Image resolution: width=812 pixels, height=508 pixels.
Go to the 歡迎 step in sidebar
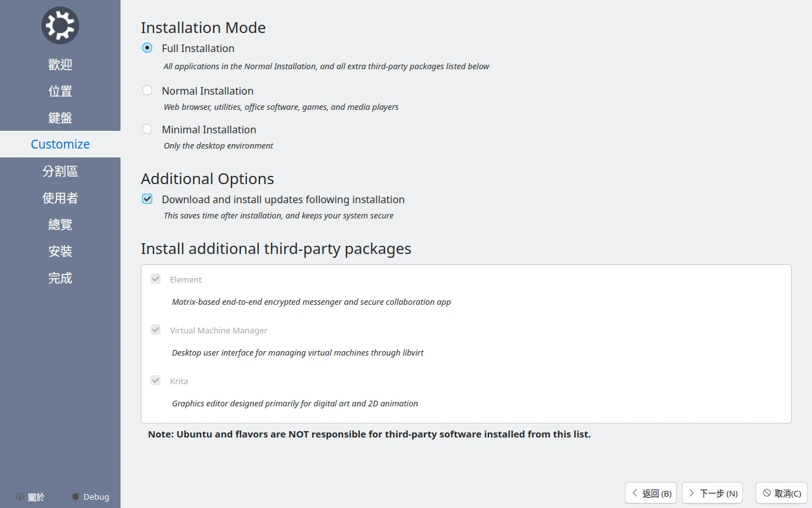click(x=60, y=64)
